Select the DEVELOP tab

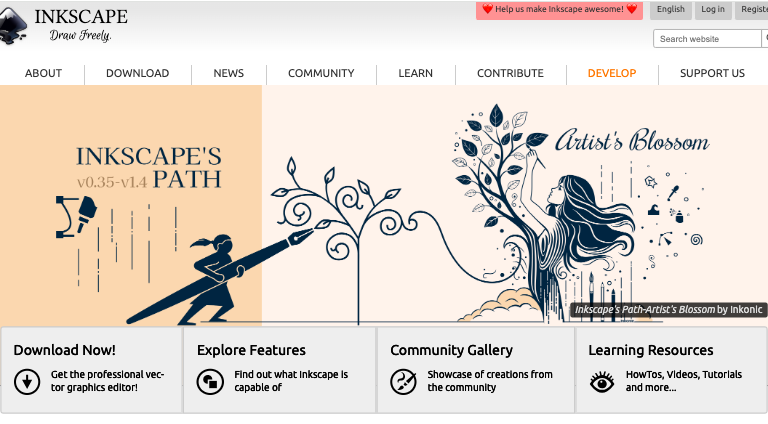click(611, 73)
